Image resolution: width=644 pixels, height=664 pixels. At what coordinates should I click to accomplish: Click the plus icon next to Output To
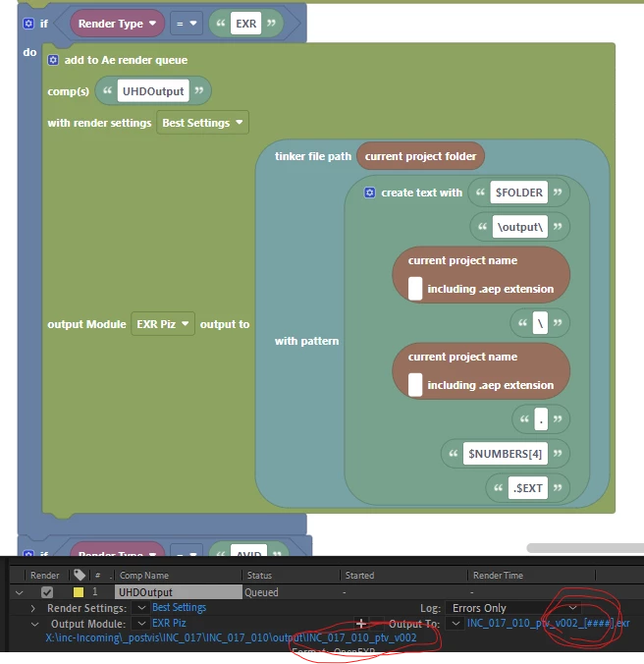pos(361,624)
